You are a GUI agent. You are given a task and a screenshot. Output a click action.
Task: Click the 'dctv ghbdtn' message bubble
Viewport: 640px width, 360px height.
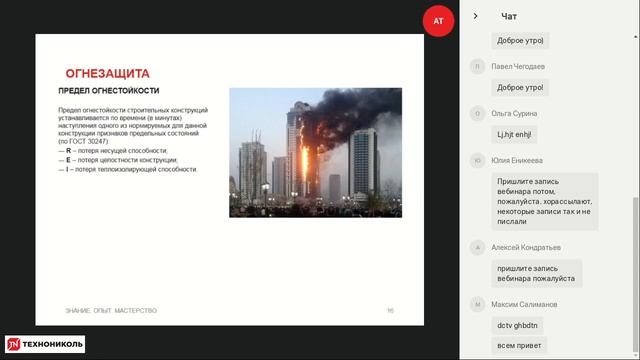[517, 325]
